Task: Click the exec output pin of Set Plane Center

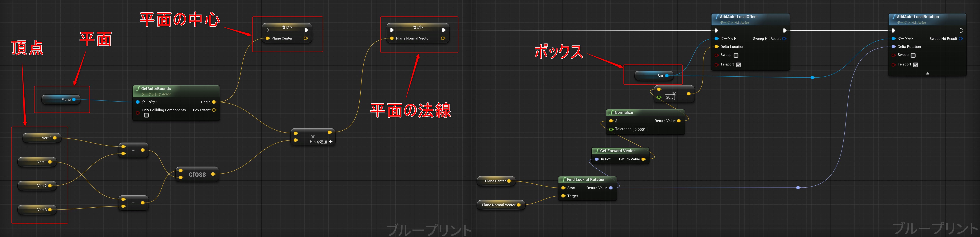Action: [x=306, y=30]
